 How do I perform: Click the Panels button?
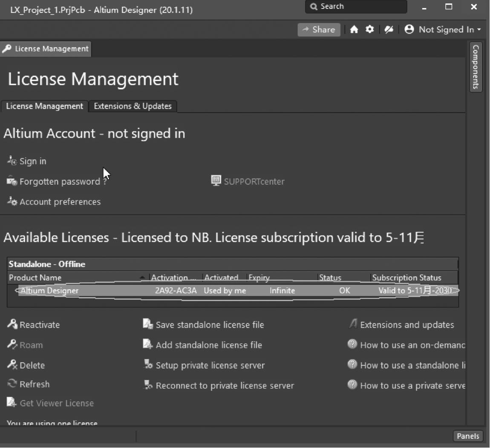(467, 436)
